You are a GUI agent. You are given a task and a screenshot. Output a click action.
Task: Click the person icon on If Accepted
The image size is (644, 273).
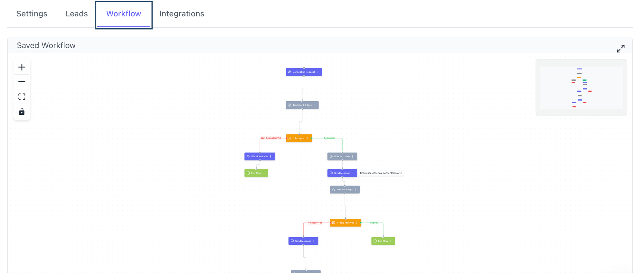click(290, 138)
